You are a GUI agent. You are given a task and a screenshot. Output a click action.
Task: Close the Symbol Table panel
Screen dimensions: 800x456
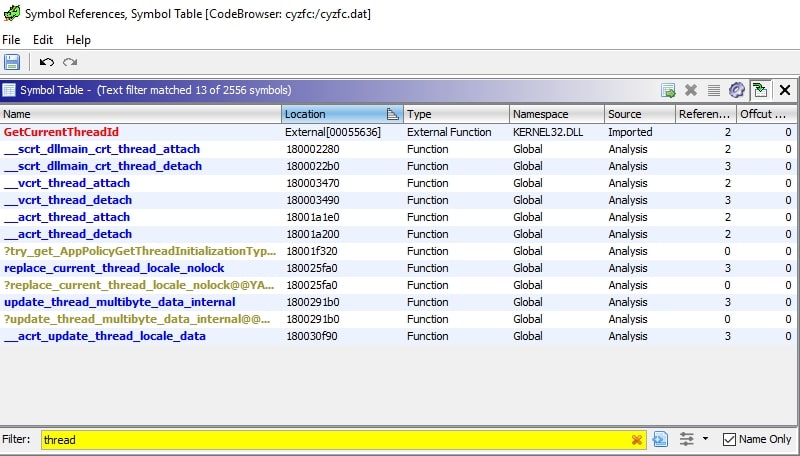pos(785,90)
